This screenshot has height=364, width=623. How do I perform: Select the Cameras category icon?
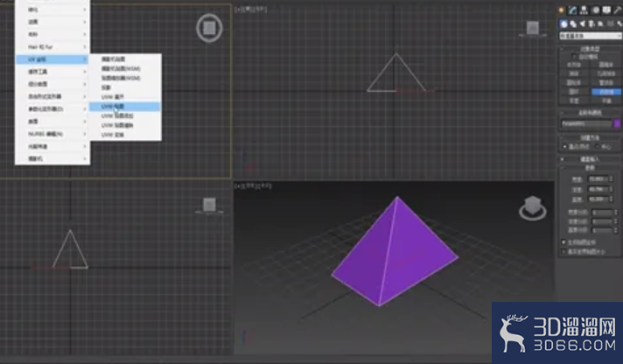[x=591, y=24]
